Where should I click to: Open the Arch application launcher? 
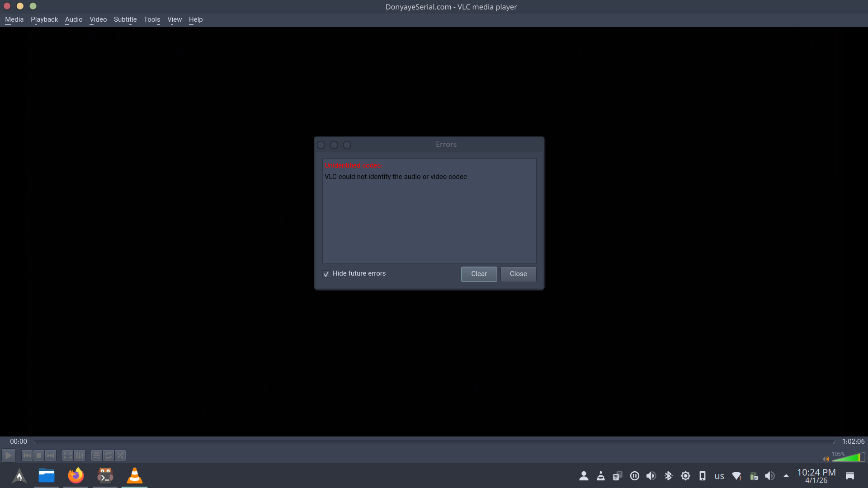point(19,476)
